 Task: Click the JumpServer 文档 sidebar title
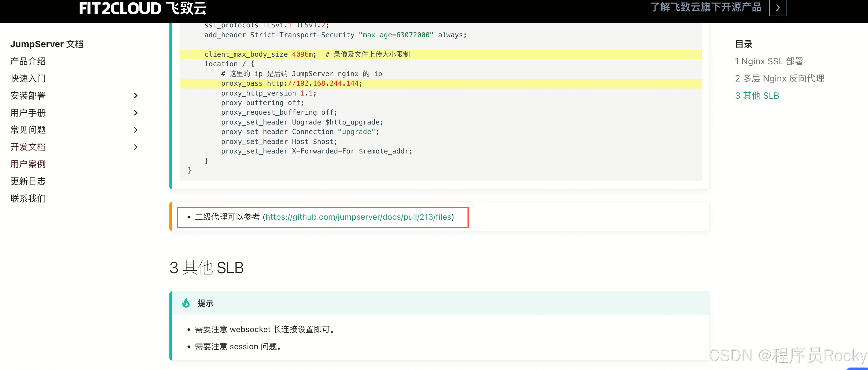47,44
